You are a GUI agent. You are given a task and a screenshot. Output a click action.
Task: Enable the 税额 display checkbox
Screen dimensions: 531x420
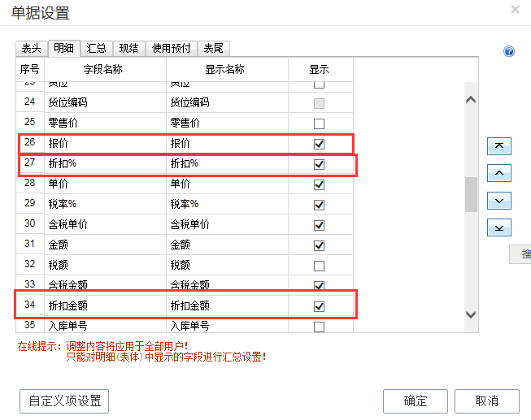click(319, 266)
